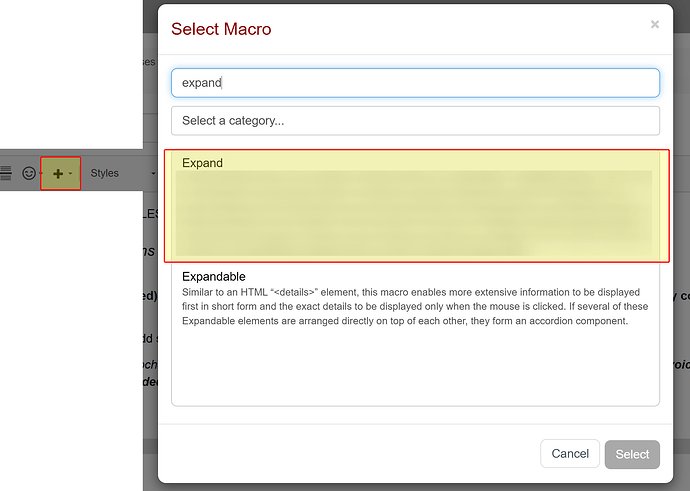Click the 'Expand' title in results
Image resolution: width=690 pixels, height=491 pixels.
[x=202, y=163]
